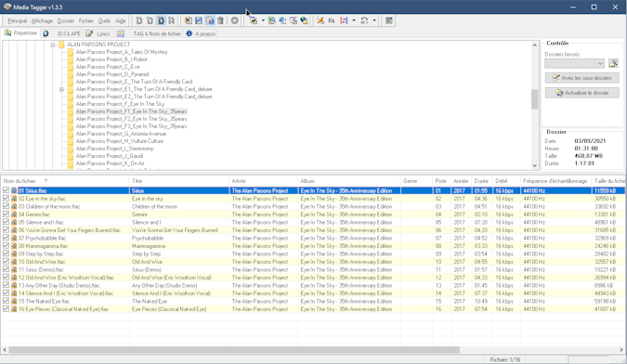Click the highlighted save-all floppy icon

[210, 20]
